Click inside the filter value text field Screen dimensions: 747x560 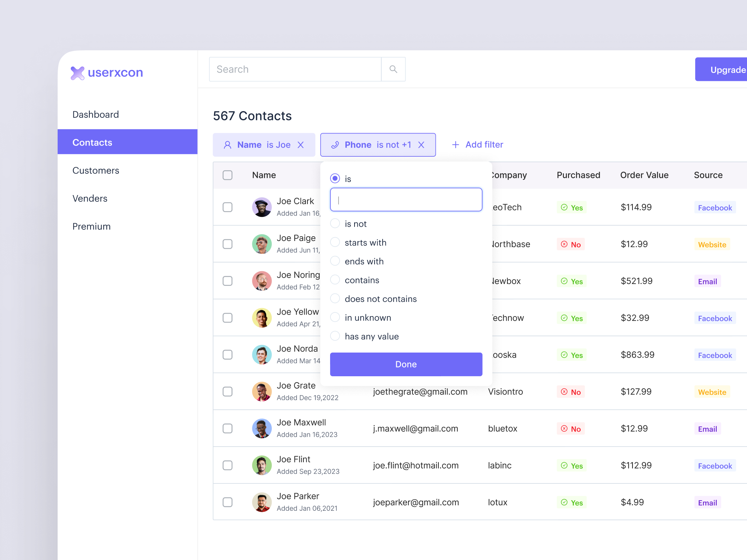click(406, 199)
